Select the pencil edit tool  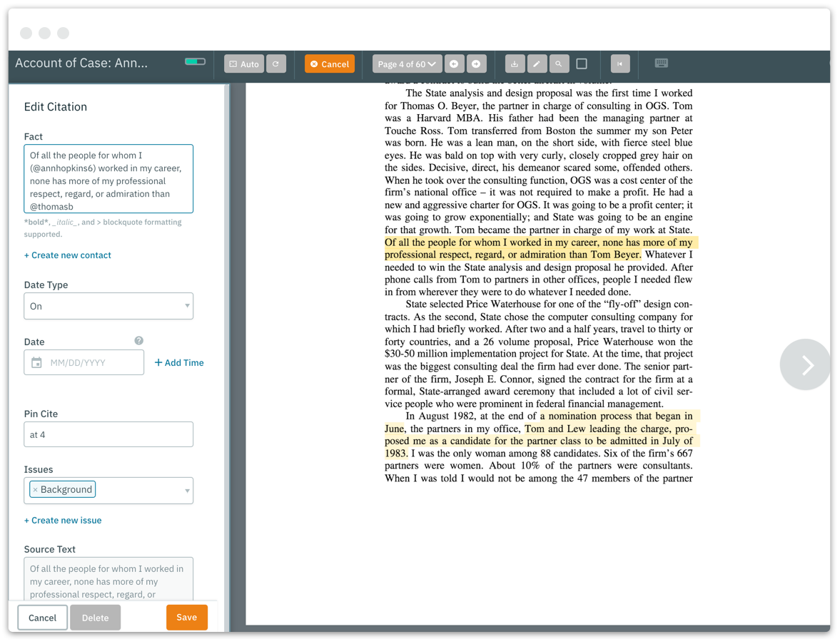[x=537, y=63]
